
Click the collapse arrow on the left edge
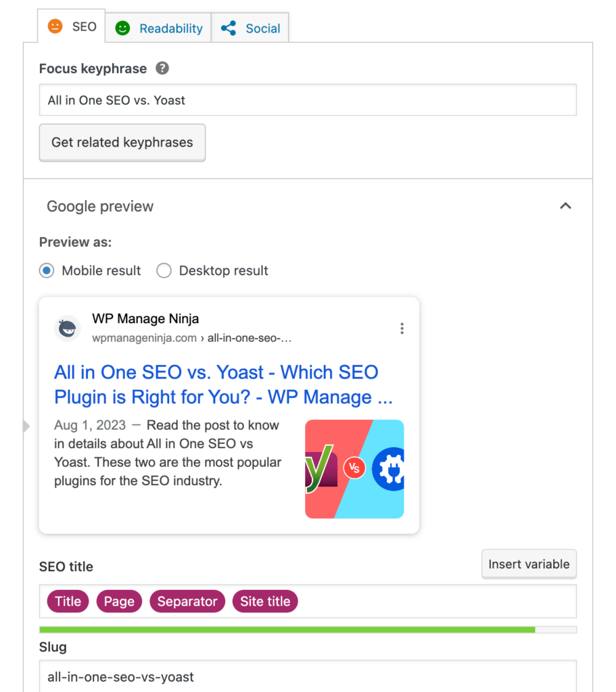coord(26,426)
